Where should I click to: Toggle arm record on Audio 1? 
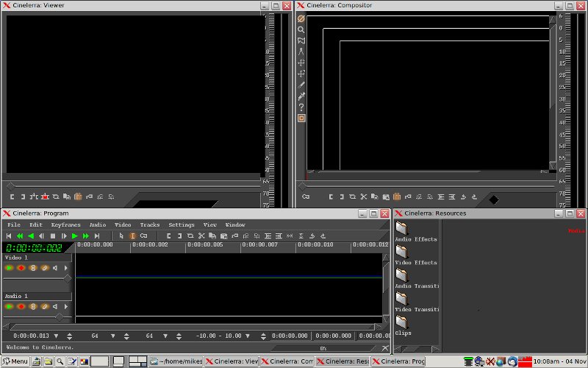click(x=21, y=306)
